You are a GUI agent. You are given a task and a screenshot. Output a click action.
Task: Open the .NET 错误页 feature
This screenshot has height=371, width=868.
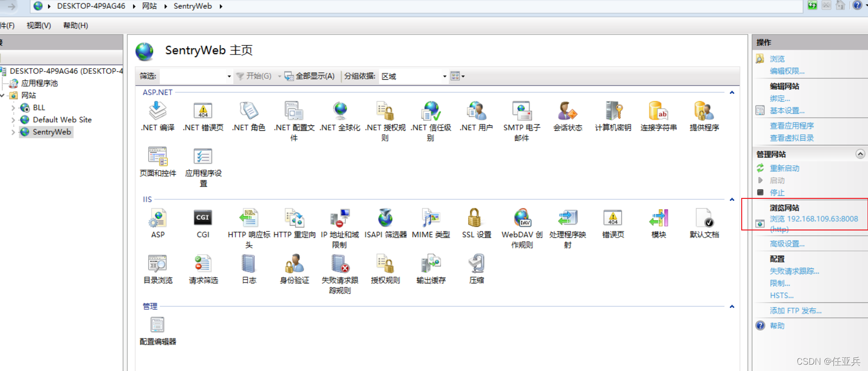click(x=203, y=116)
